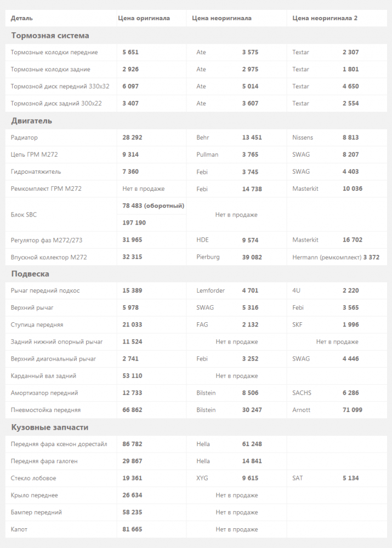Select the "Lemforder" brand name

point(211,290)
